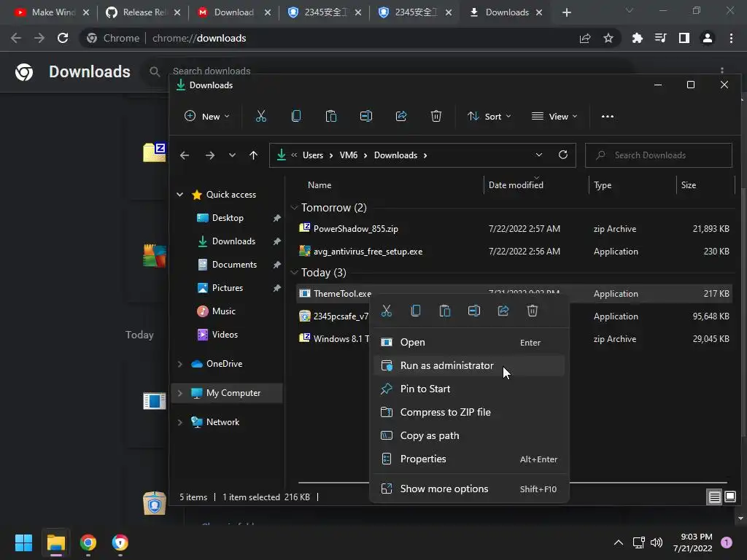The image size is (747, 560).
Task: Click the File Explorer taskbar icon
Action: [x=55, y=542]
